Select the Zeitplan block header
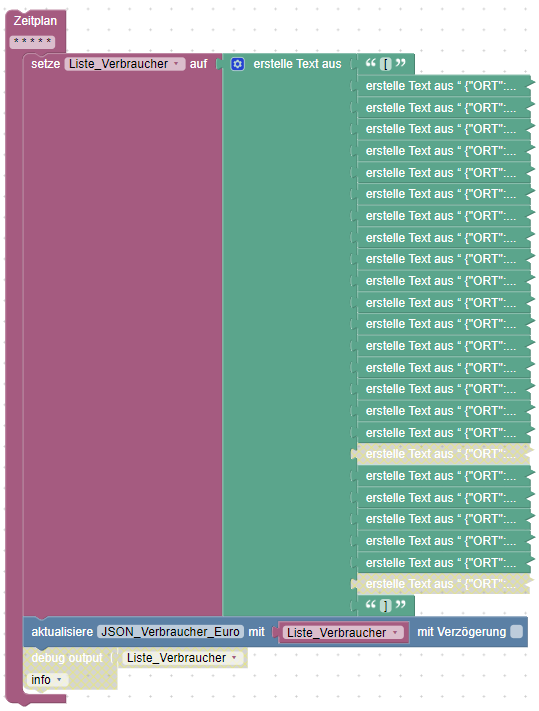This screenshot has height=711, width=539. pos(35,21)
